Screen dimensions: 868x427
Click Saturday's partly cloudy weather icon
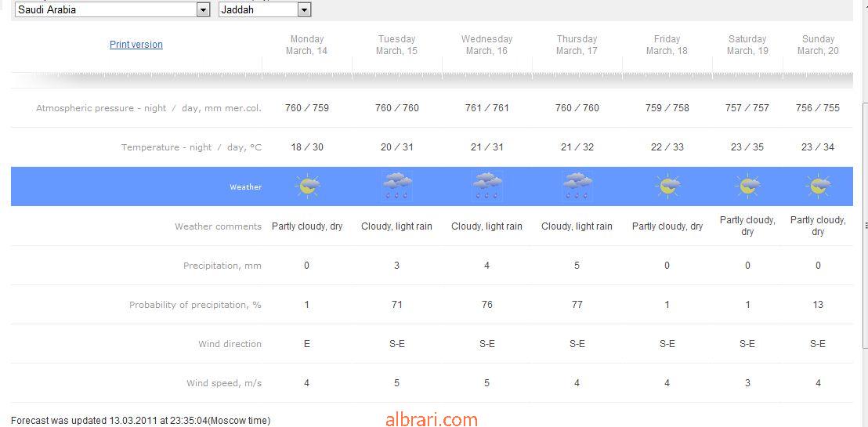(747, 186)
